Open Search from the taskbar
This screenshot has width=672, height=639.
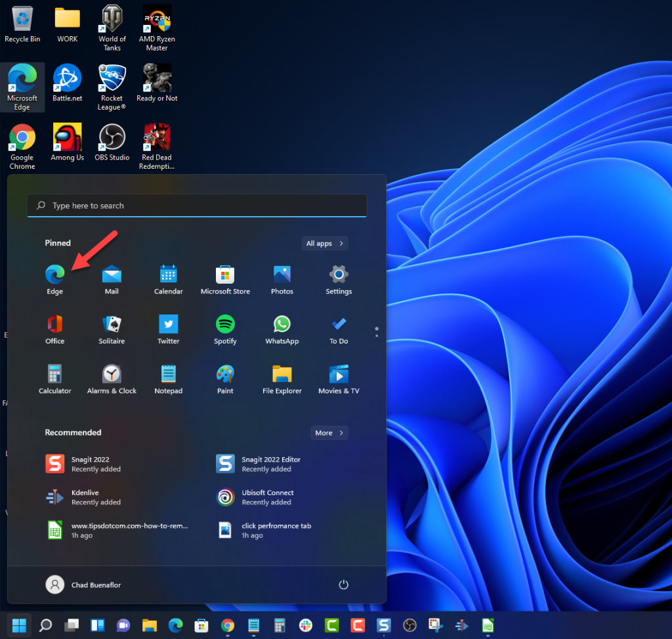45,626
